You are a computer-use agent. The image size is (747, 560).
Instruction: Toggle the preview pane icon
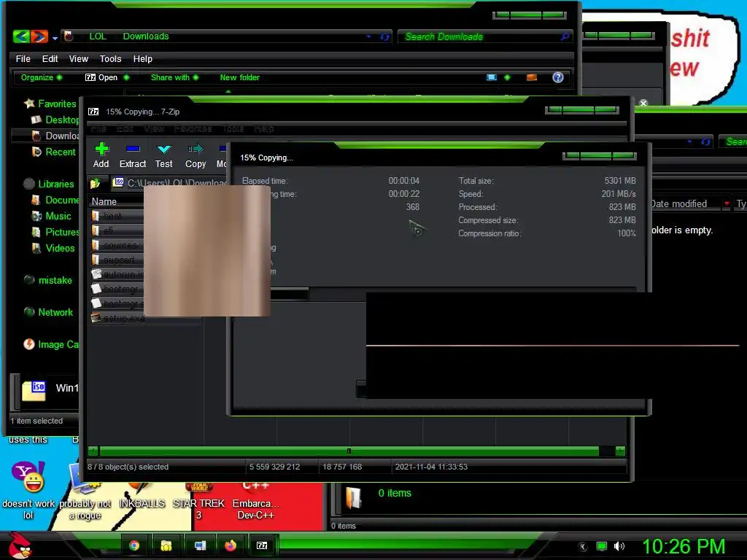click(532, 77)
